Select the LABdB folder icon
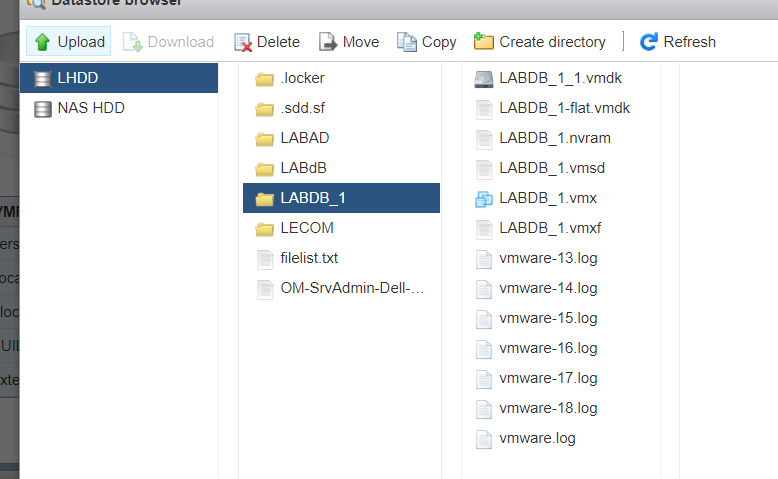 264,169
